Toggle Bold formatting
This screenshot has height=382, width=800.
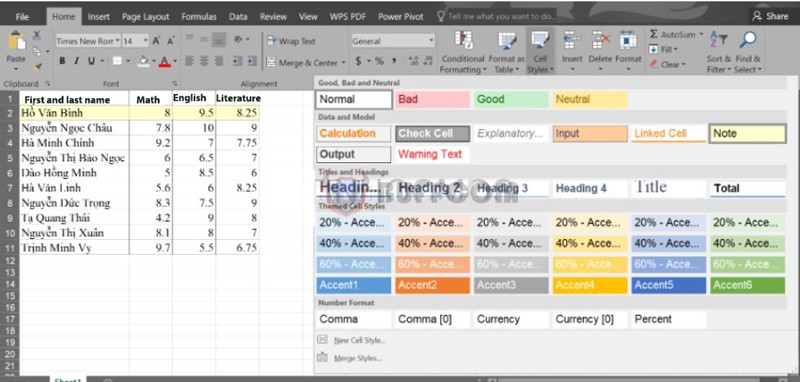62,61
